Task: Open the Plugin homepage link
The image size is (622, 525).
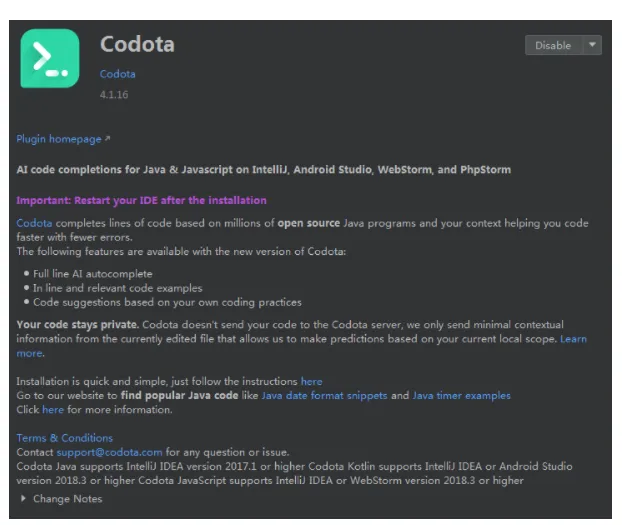Action: (58, 139)
